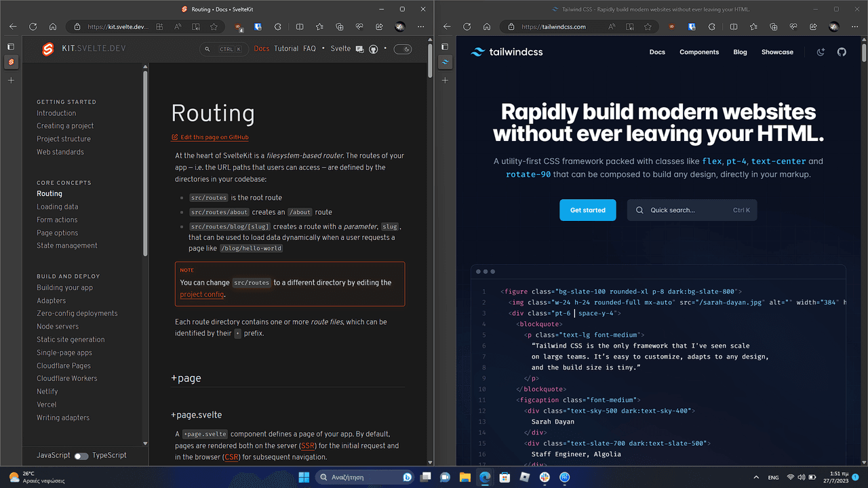Click the Tailwind CSS logo

tap(507, 52)
